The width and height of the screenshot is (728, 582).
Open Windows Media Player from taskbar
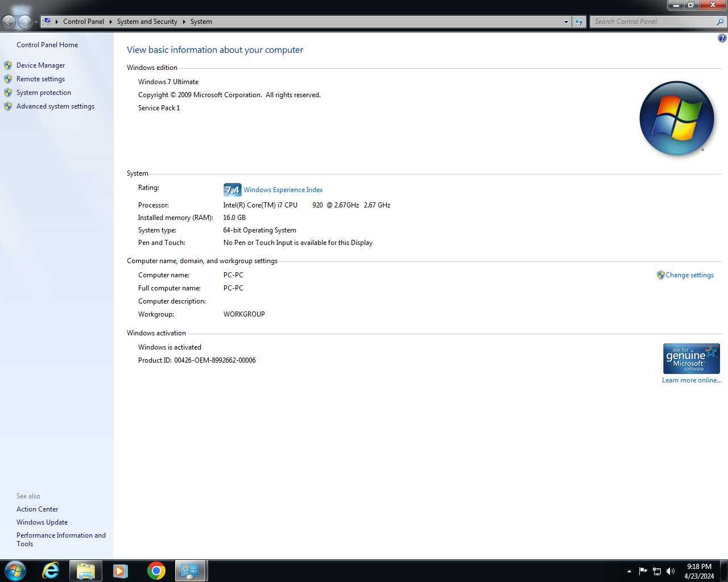[x=120, y=571]
